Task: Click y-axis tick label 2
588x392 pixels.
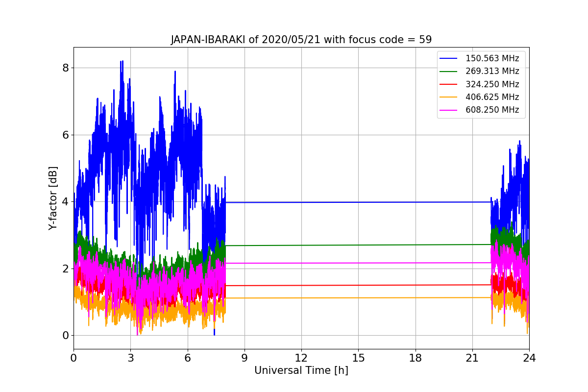Action: click(65, 269)
